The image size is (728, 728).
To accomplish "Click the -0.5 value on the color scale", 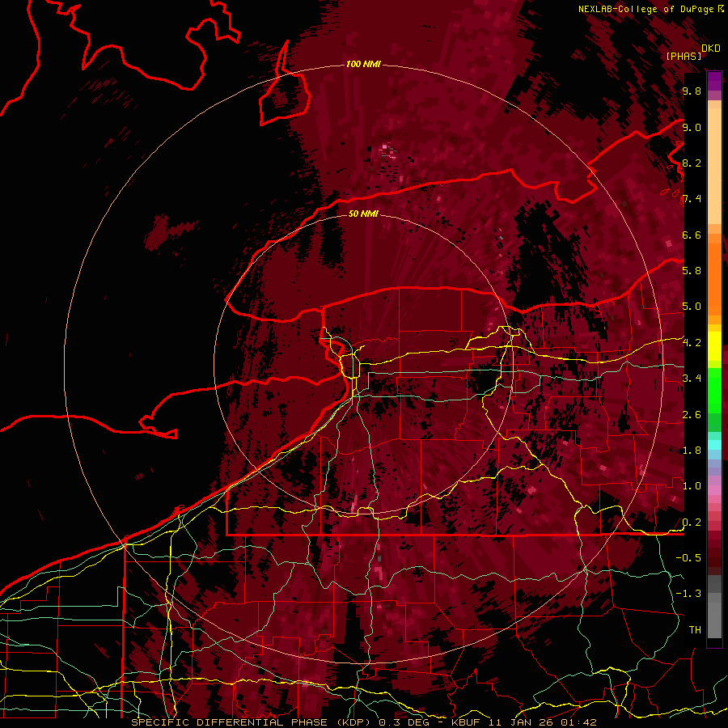I will tap(688, 558).
